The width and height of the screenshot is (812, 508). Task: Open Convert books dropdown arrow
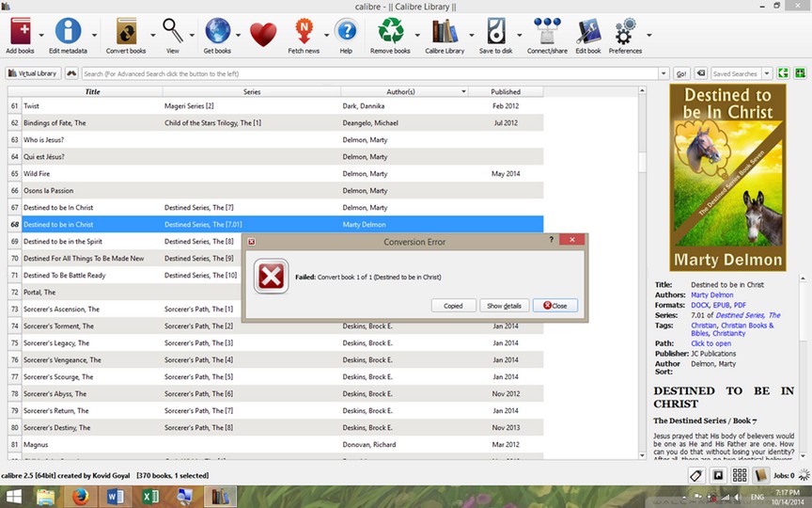[153, 35]
